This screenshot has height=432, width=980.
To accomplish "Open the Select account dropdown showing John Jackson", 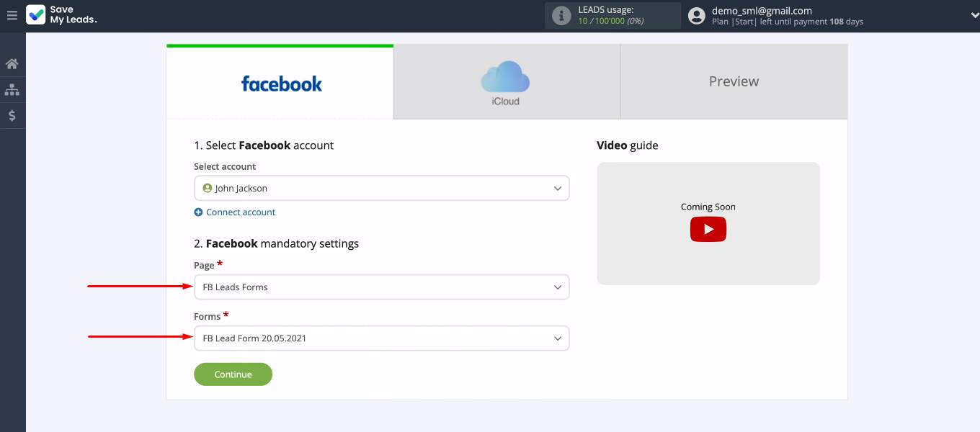I will pos(381,188).
